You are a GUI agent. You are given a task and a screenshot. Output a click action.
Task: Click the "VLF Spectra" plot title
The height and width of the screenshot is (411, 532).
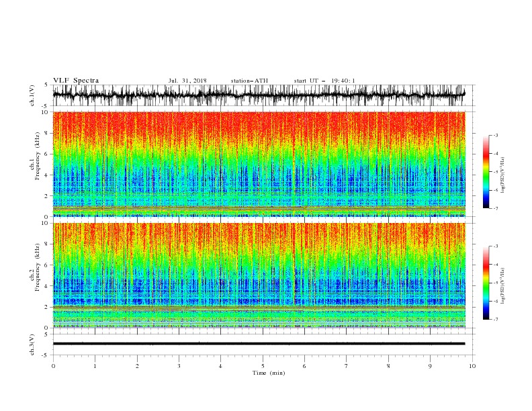(76, 81)
